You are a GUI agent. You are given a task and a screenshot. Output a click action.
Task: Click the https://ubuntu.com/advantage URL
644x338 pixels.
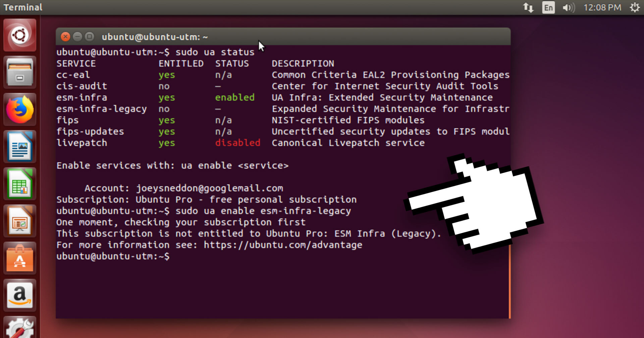tap(283, 245)
